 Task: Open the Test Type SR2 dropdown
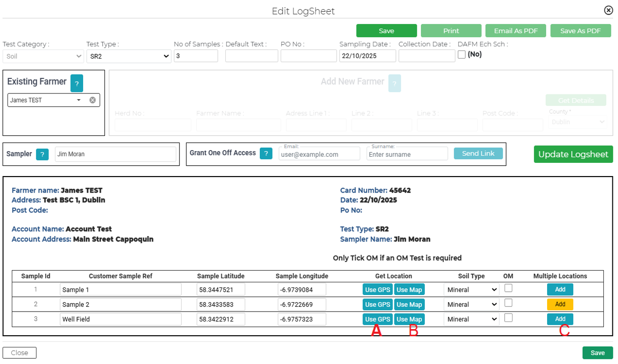129,56
